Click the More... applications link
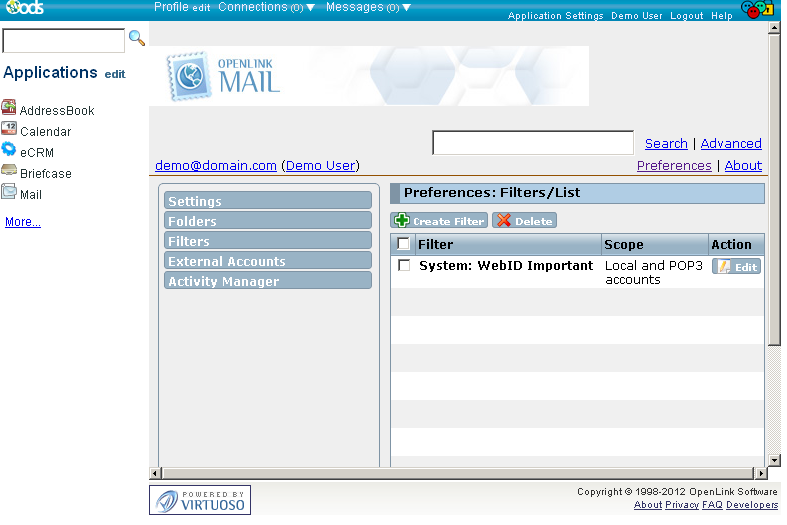787x525 pixels. click(23, 222)
